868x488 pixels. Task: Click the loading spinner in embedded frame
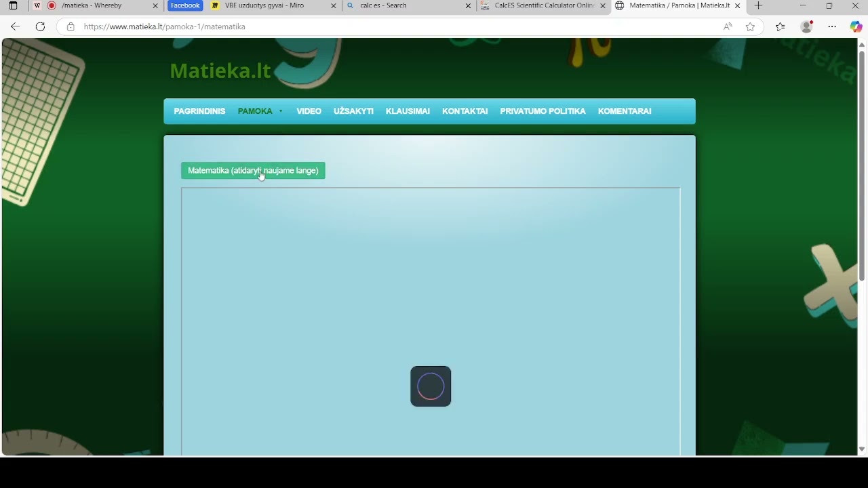point(431,386)
